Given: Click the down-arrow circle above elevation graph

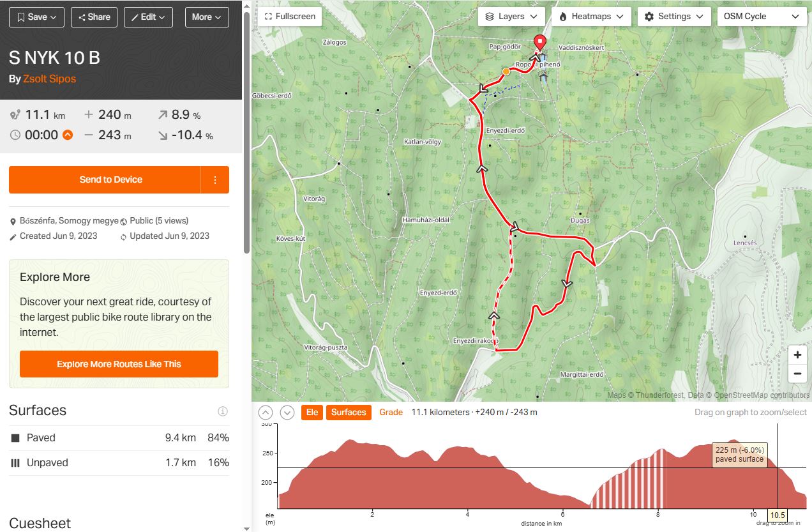Looking at the screenshot, I should click(x=287, y=413).
